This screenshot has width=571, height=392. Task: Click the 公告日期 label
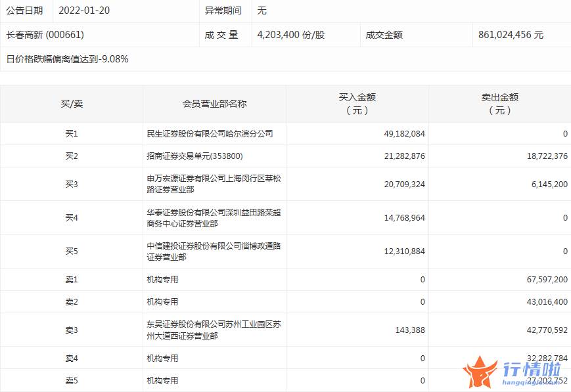click(x=24, y=11)
